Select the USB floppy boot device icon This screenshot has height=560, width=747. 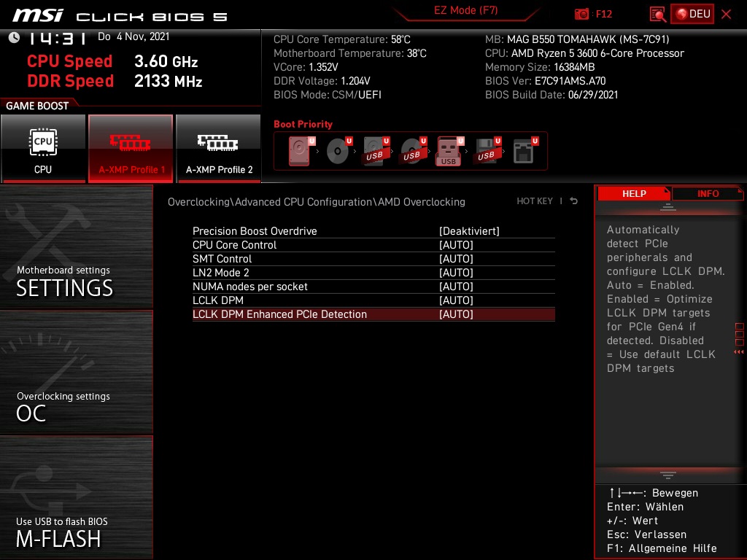click(x=487, y=151)
